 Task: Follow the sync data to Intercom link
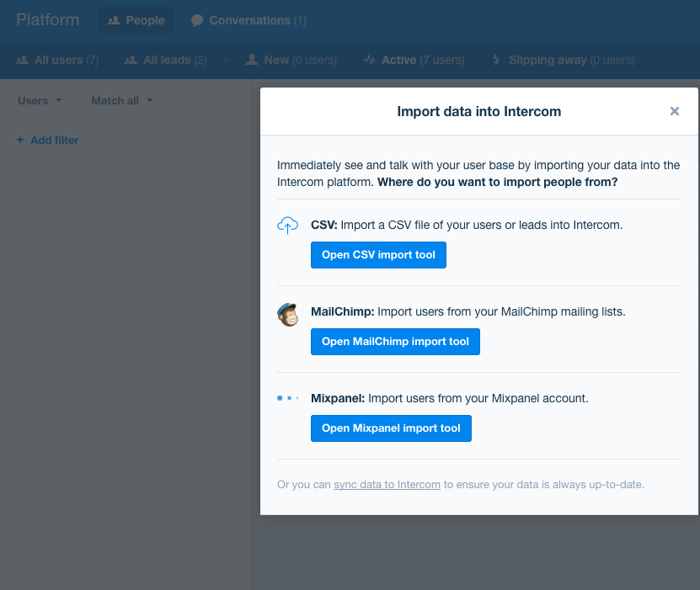tap(387, 484)
